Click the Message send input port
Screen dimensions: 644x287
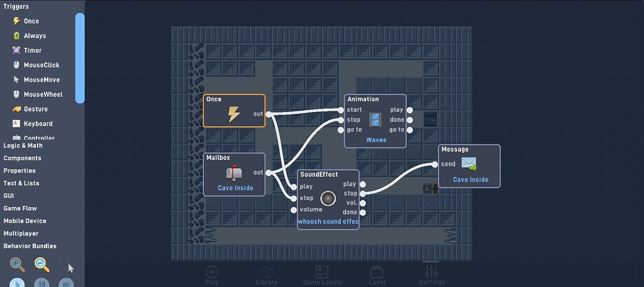(435, 164)
